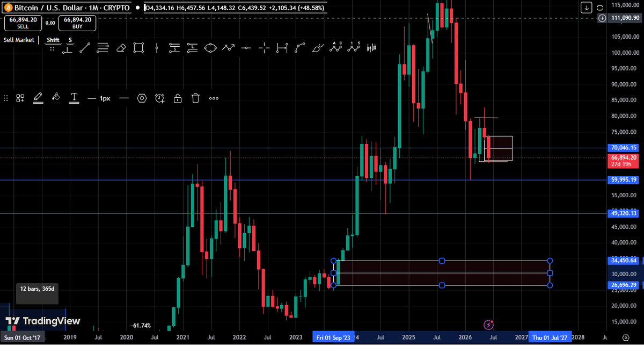This screenshot has width=644, height=345.
Task: Add an alert on the drawing
Action: pyautogui.click(x=160, y=98)
